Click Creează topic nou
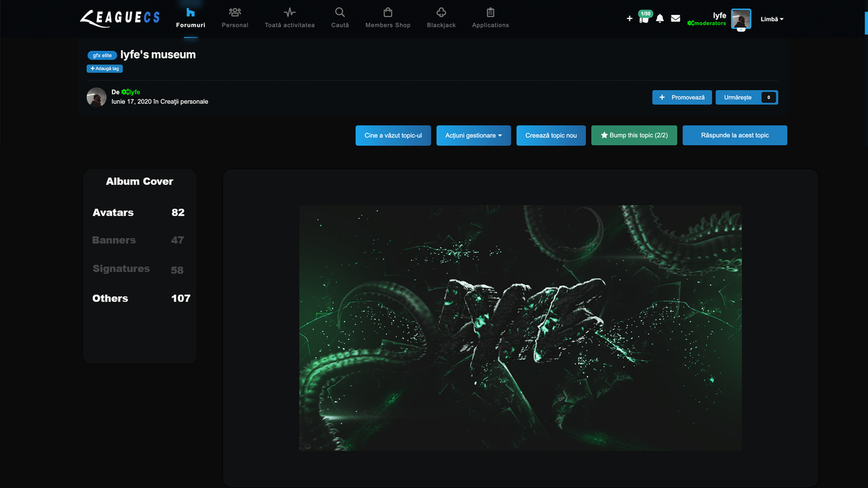868x488 pixels. [551, 136]
